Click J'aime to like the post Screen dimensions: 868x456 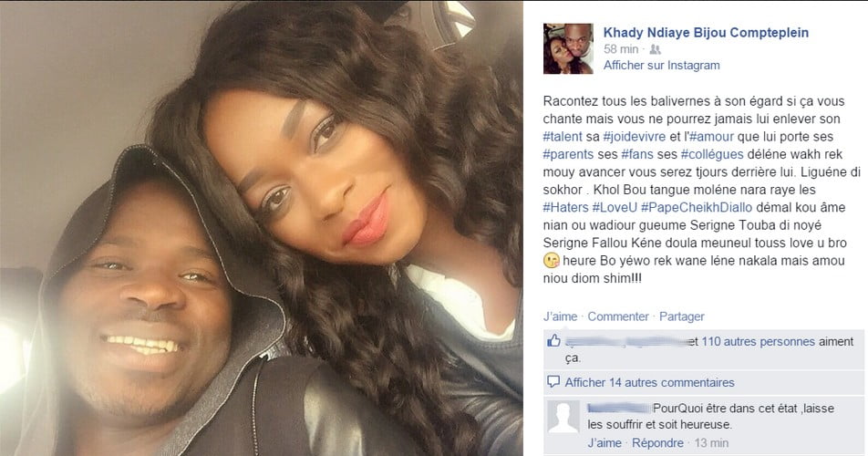tap(560, 316)
